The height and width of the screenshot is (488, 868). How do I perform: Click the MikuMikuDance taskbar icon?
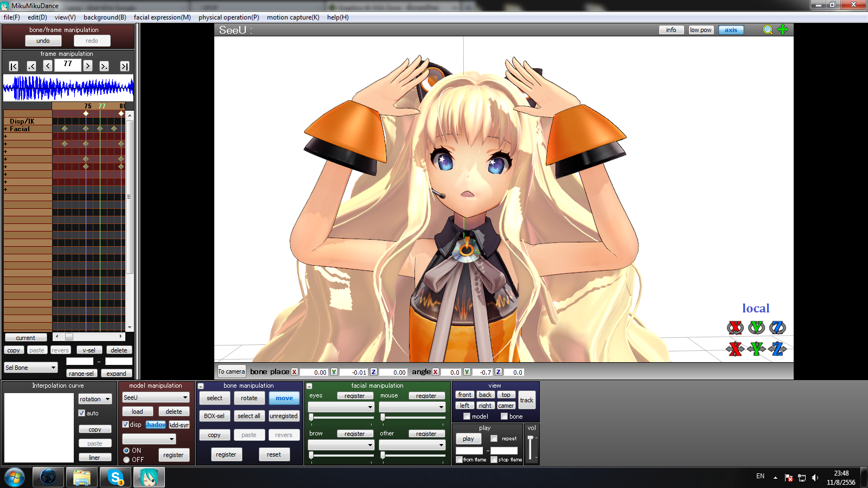(x=149, y=478)
